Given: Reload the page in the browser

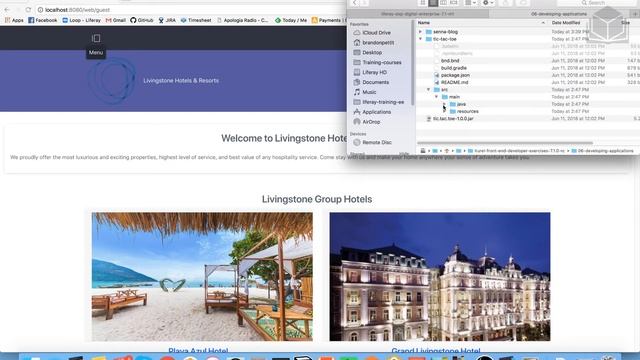Looking at the screenshot, I should [28, 9].
